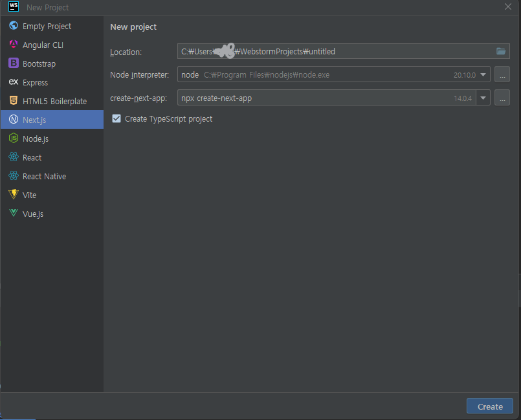
Task: Select the React Native template label
Action: 45,177
